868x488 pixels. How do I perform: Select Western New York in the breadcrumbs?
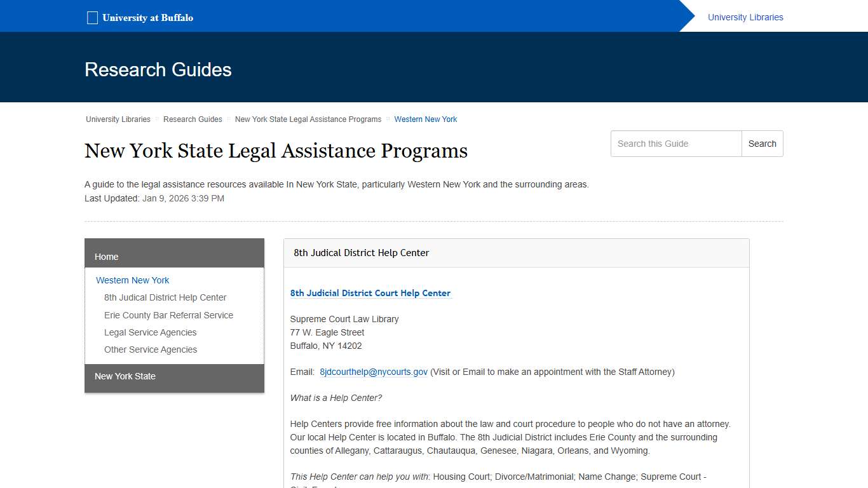(x=425, y=119)
